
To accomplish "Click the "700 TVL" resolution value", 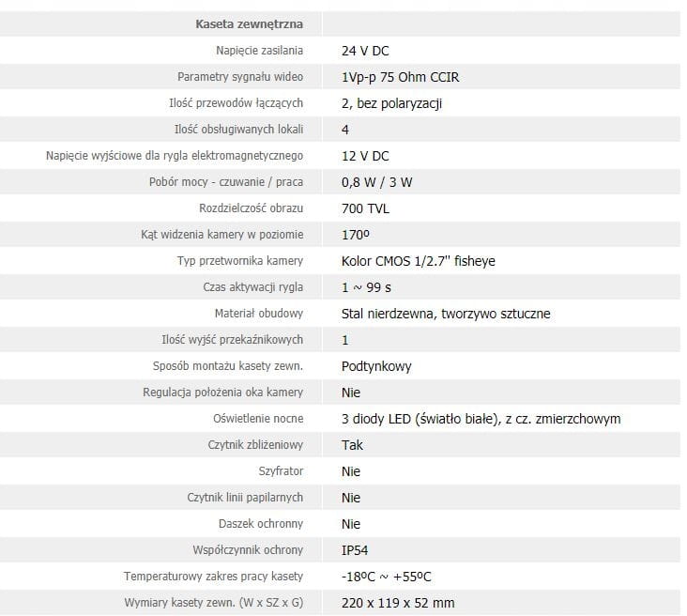I will click(x=367, y=208).
